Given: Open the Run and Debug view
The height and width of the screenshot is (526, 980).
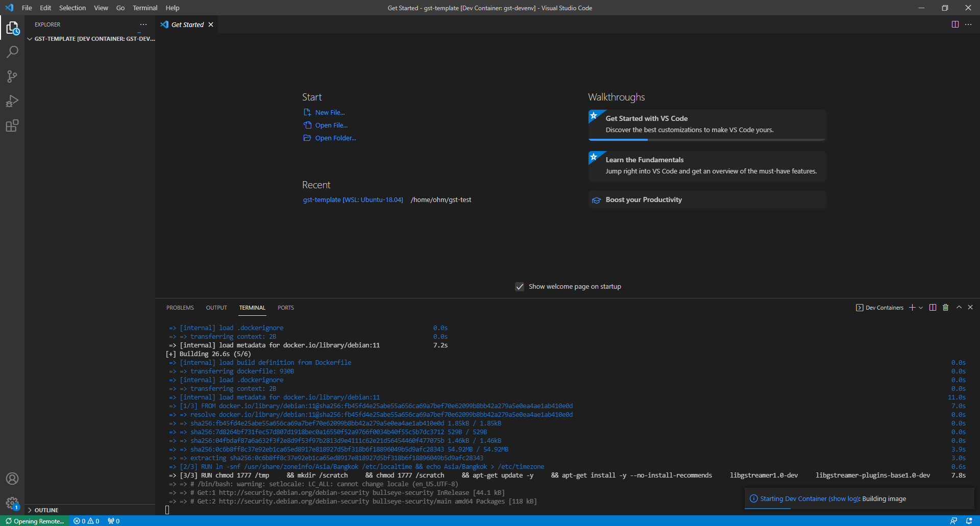Looking at the screenshot, I should pos(12,101).
